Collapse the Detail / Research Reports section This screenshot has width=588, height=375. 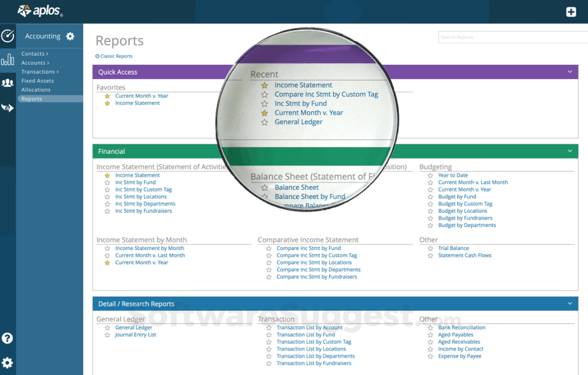pos(571,303)
